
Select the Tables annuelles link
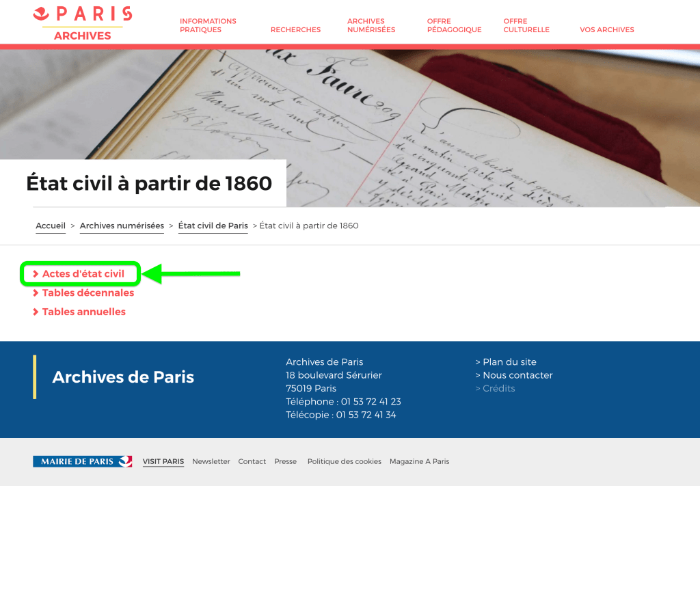pos(83,312)
